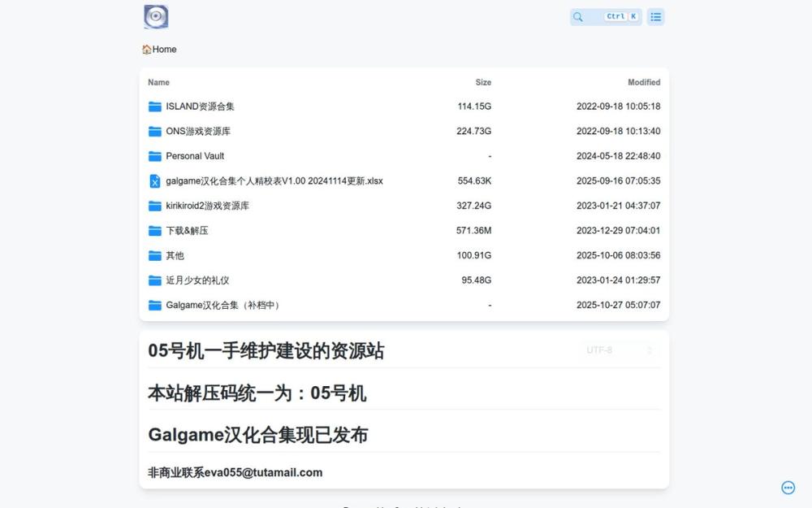This screenshot has height=508, width=812.
Task: Open the ONS游戏资源库 folder icon
Action: click(155, 132)
